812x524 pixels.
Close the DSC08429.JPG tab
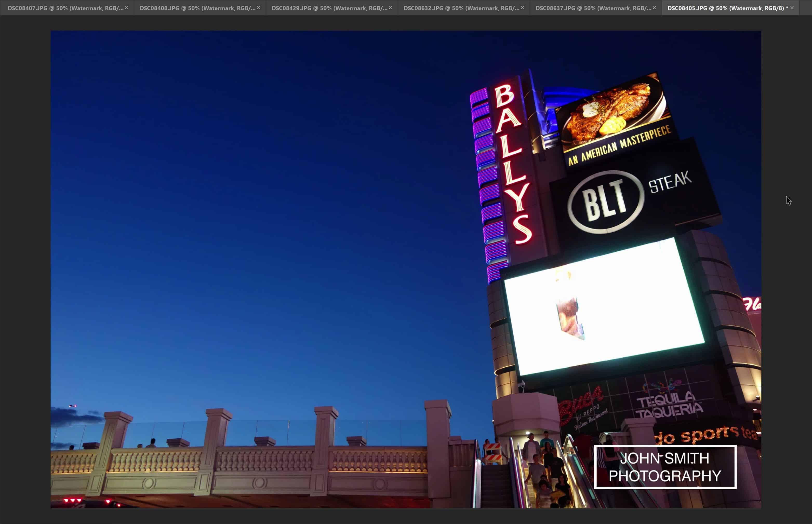click(390, 8)
